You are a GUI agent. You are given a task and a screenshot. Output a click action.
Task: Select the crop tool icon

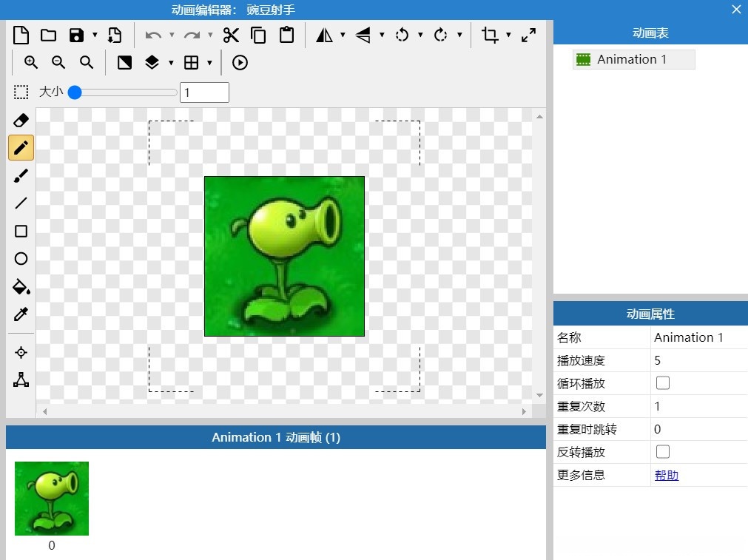pos(490,36)
